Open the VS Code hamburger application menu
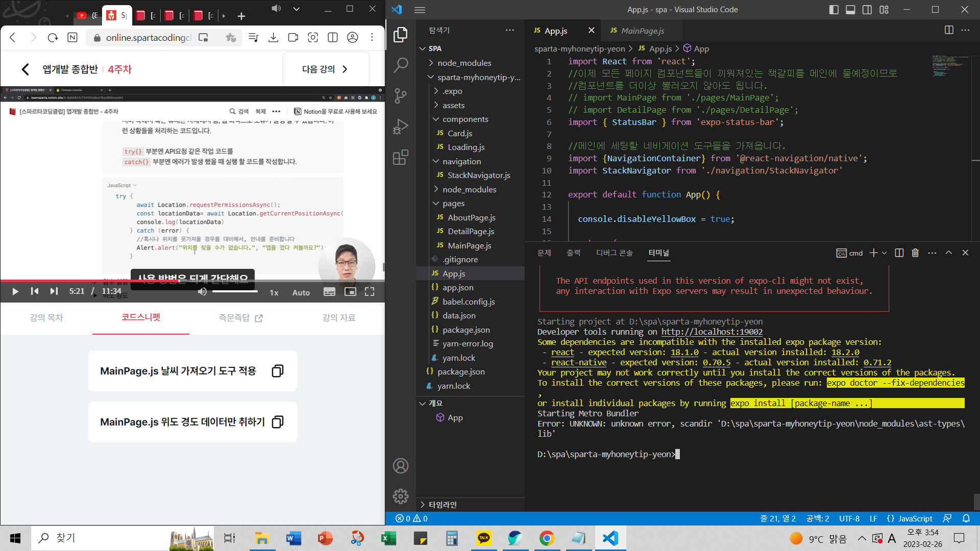 [x=420, y=10]
